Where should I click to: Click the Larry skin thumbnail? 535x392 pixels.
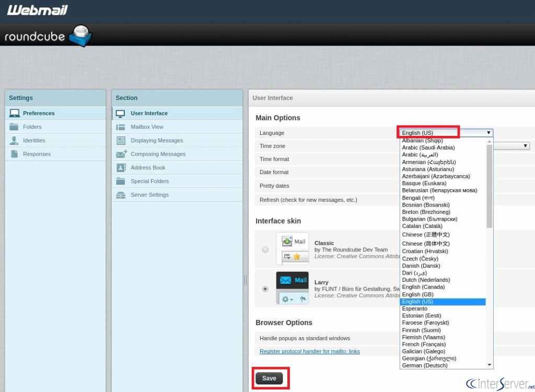click(x=293, y=288)
